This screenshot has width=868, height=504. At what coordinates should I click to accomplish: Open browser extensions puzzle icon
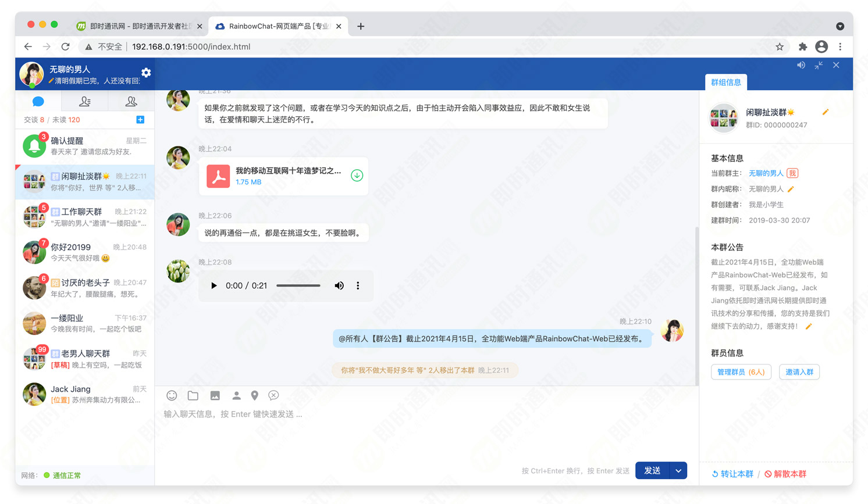click(x=803, y=47)
